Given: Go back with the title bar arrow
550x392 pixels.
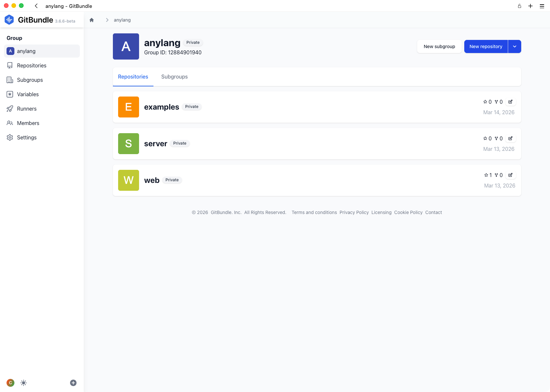Looking at the screenshot, I should click(x=36, y=6).
